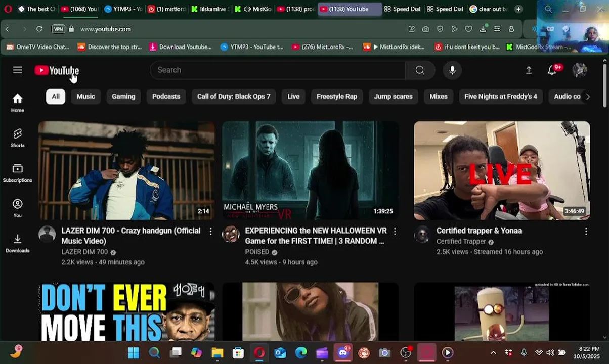The height and width of the screenshot is (364, 609).
Task: Switch to the (1) mistlord browser tab
Action: 166,9
